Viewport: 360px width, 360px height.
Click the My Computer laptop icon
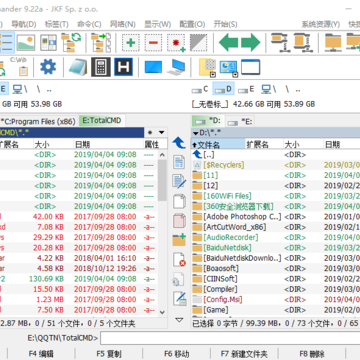point(176,67)
